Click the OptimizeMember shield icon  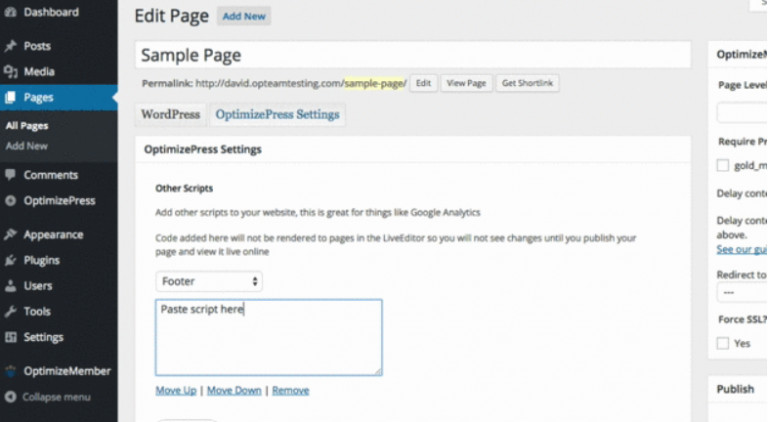(x=10, y=371)
